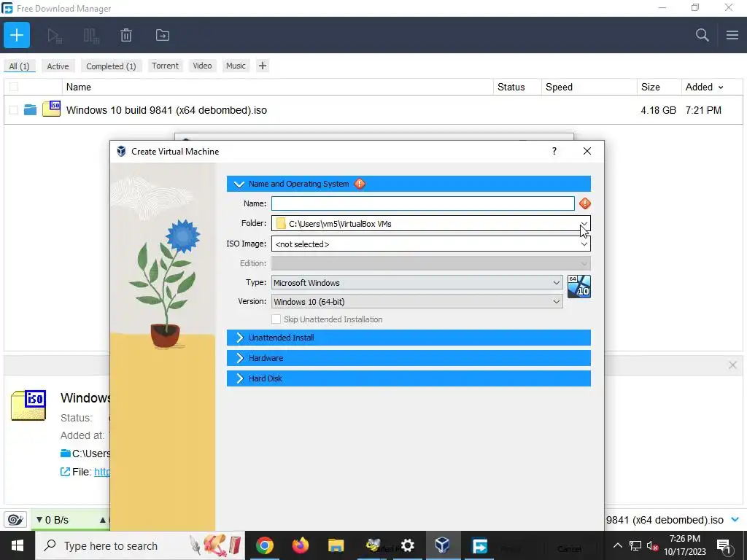Open the hamburger main menu

(x=732, y=35)
